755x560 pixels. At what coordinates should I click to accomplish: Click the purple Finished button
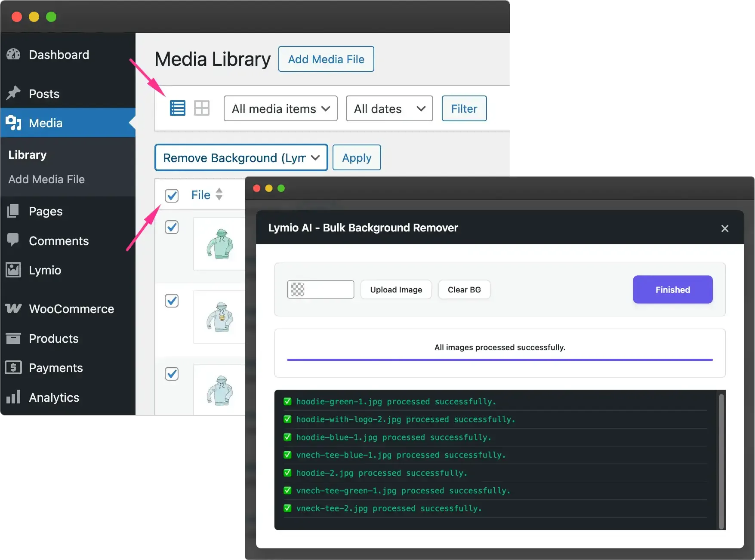(x=672, y=289)
